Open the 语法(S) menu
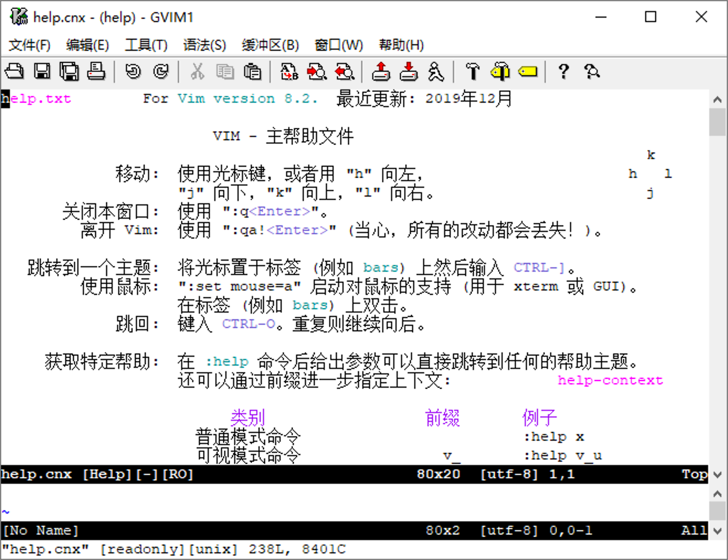728x560 pixels. pos(204,45)
